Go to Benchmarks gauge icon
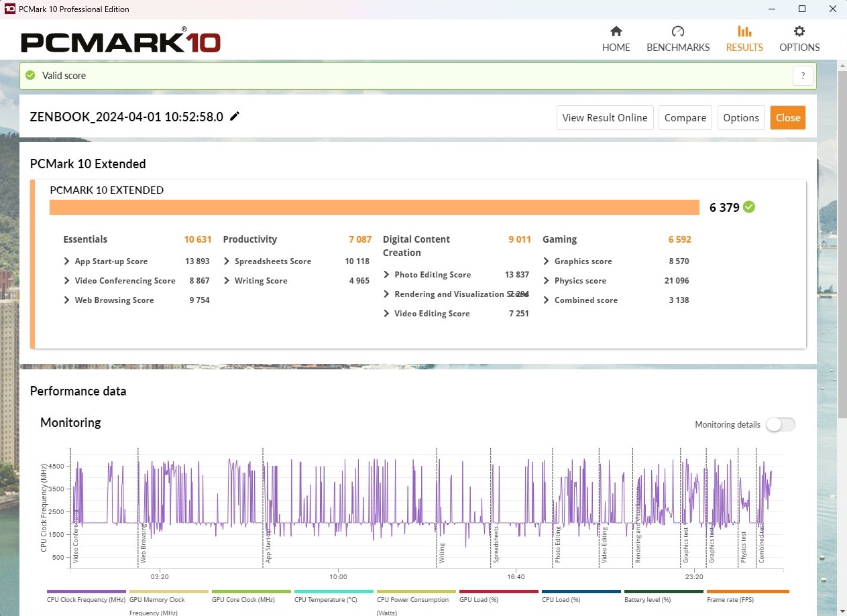The width and height of the screenshot is (847, 616). click(x=677, y=32)
